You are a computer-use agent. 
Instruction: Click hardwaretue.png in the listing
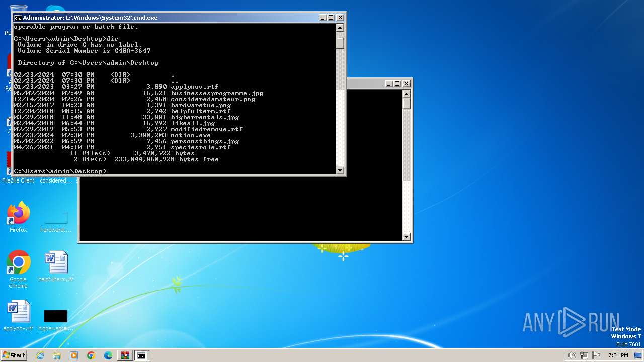point(201,105)
